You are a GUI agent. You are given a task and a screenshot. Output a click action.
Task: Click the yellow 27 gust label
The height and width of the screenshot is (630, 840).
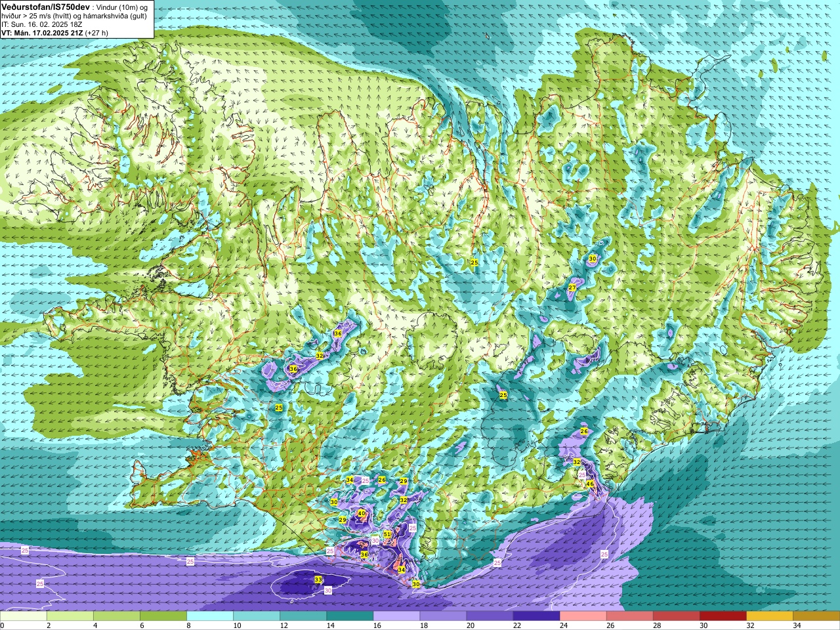click(x=572, y=288)
